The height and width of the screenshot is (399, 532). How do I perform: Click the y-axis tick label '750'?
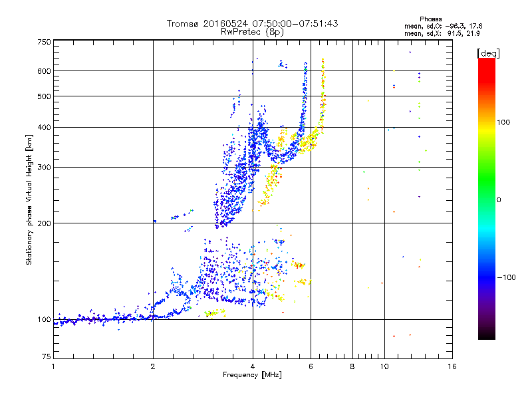pyautogui.click(x=45, y=42)
